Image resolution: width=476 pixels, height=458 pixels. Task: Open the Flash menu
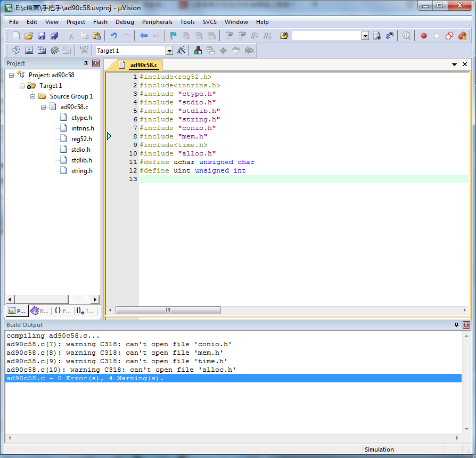click(x=100, y=22)
